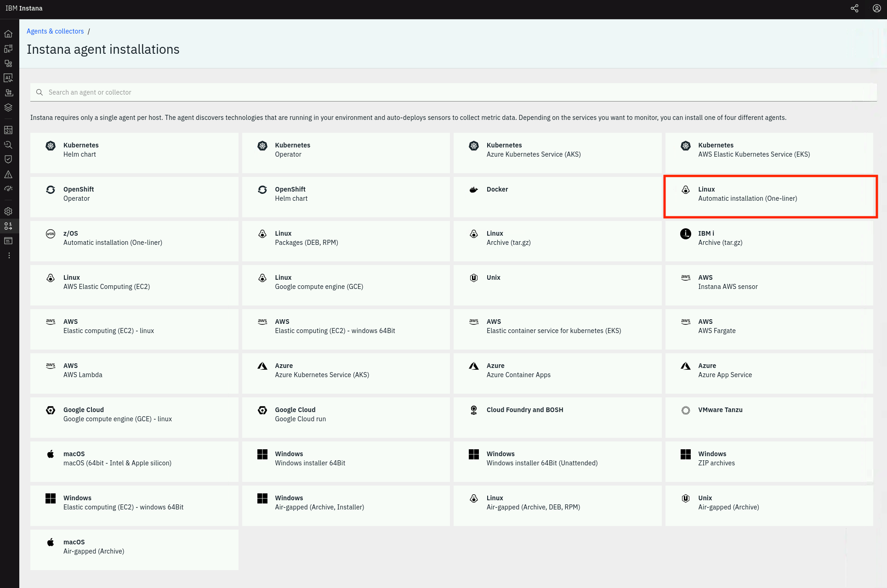Open the platforms tray sidebar icon
Viewport: 887px width, 588px height.
[x=8, y=93]
